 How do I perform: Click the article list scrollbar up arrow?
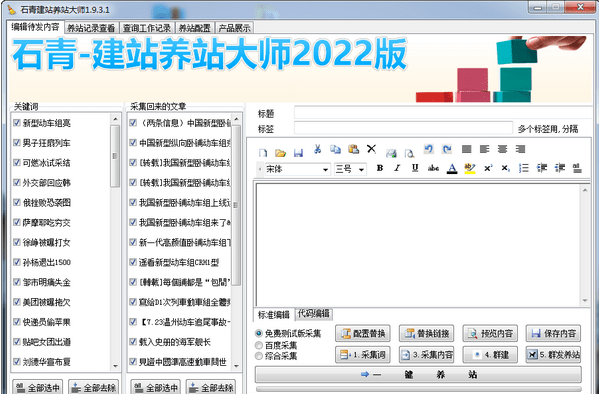tap(236, 119)
